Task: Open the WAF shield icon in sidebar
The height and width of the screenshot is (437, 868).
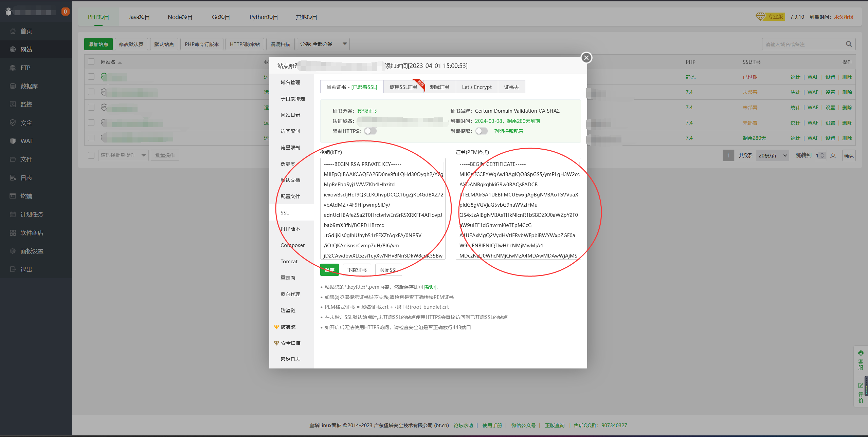Action: (x=13, y=141)
